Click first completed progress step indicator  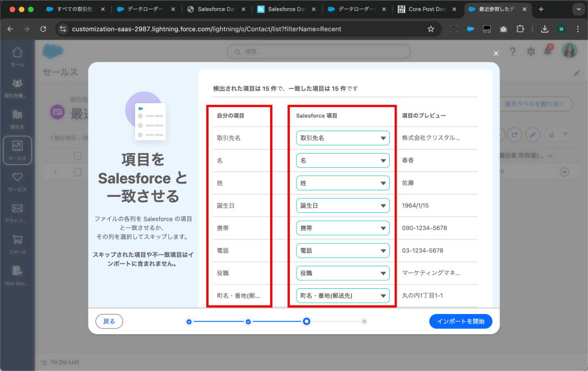(189, 322)
